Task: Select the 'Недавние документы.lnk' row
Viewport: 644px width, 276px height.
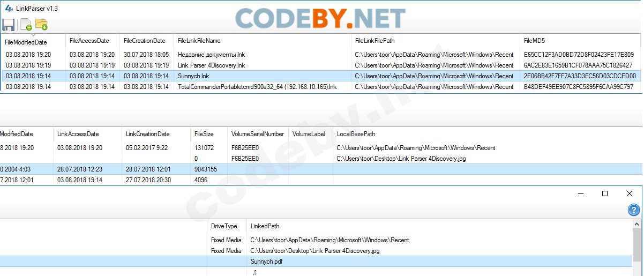Action: (321, 55)
